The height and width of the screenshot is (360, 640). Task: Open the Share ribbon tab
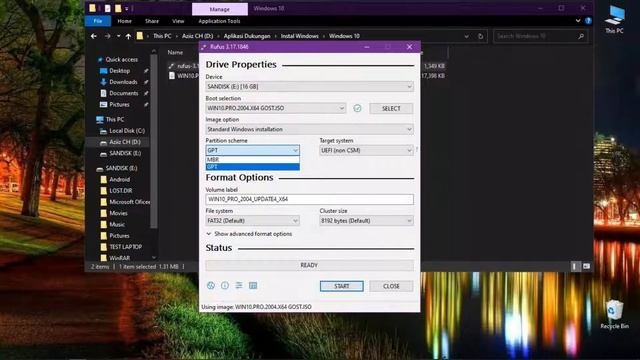(x=152, y=21)
